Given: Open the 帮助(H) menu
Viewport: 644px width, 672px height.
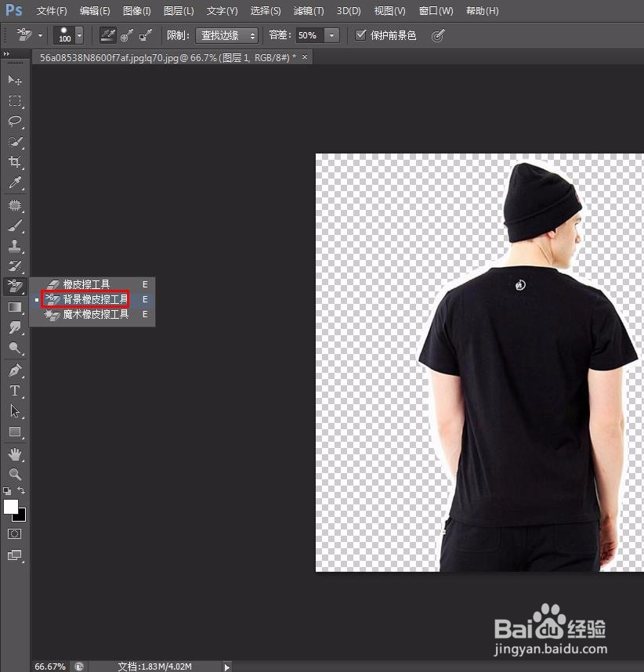Looking at the screenshot, I should point(483,11).
